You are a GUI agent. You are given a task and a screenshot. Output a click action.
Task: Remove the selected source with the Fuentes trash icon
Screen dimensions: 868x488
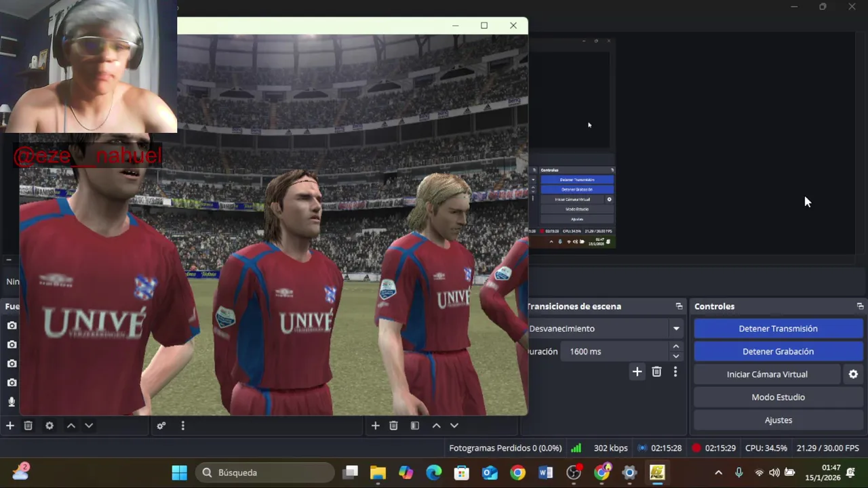[28, 426]
